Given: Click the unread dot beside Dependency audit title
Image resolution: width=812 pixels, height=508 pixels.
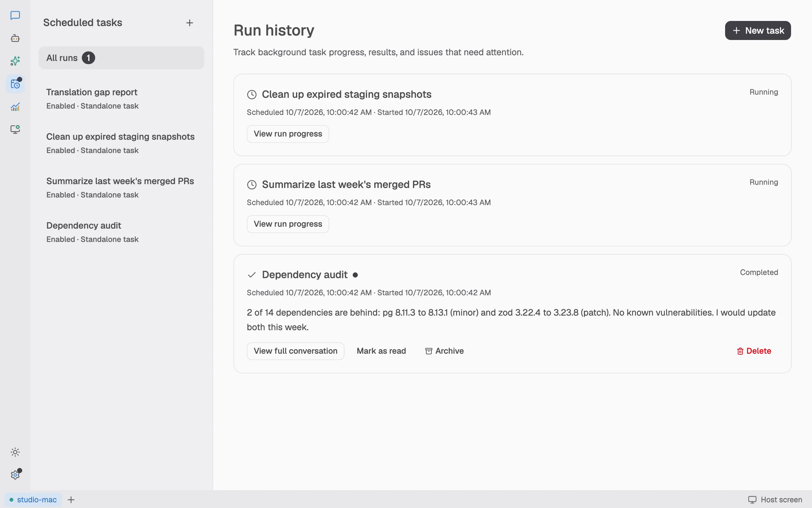Looking at the screenshot, I should coord(355,275).
